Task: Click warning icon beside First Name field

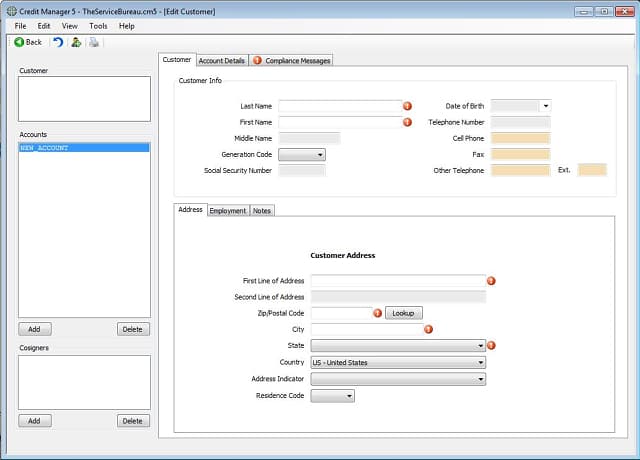Action: click(407, 122)
